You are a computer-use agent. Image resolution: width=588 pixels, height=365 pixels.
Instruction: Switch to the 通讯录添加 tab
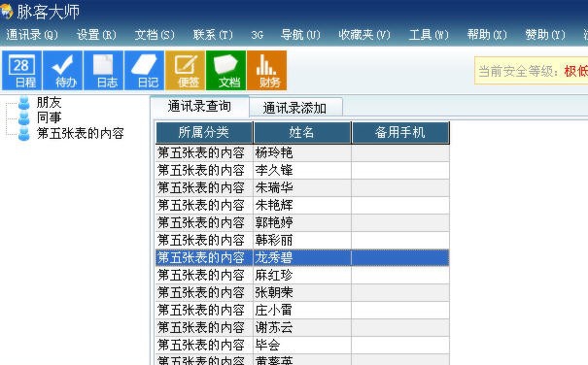coord(295,108)
